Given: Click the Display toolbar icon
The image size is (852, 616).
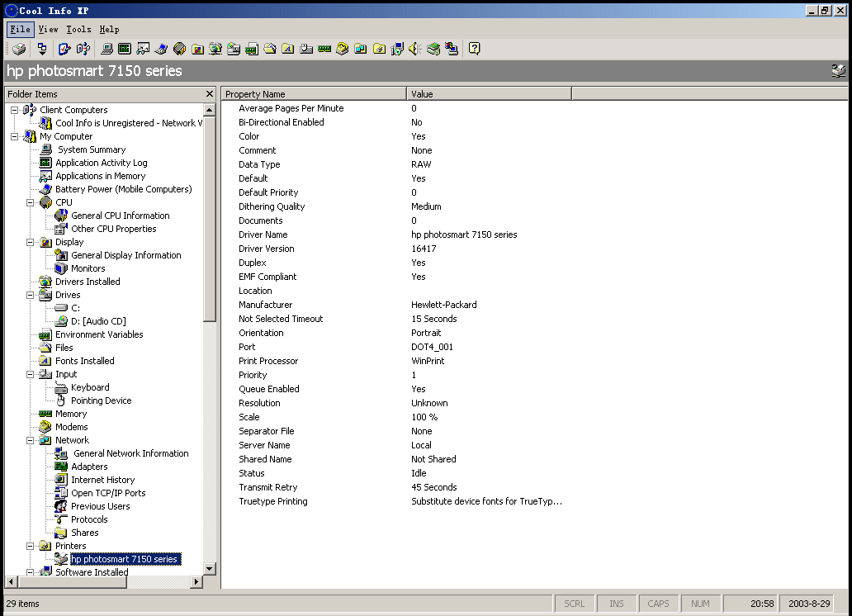Looking at the screenshot, I should coord(198,49).
